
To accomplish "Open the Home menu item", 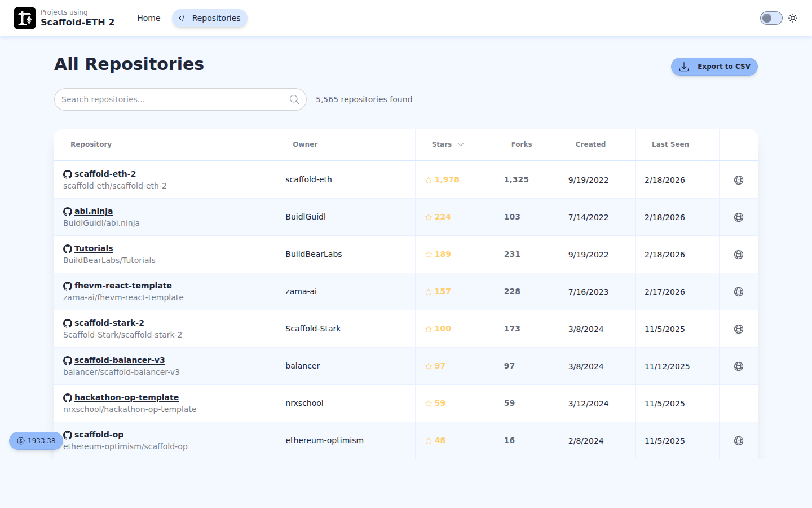I will 149,18.
